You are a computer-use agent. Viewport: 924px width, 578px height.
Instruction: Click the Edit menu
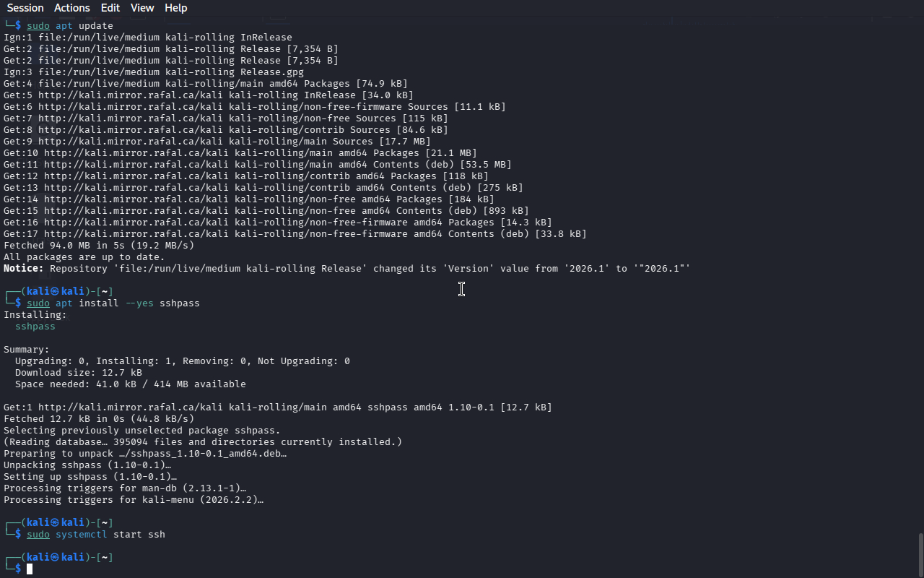click(x=110, y=8)
